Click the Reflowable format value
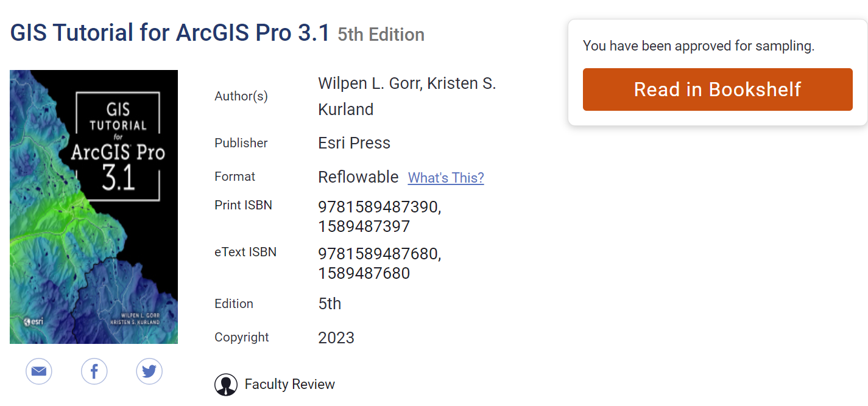Viewport: 868px width, 406px height. click(358, 177)
